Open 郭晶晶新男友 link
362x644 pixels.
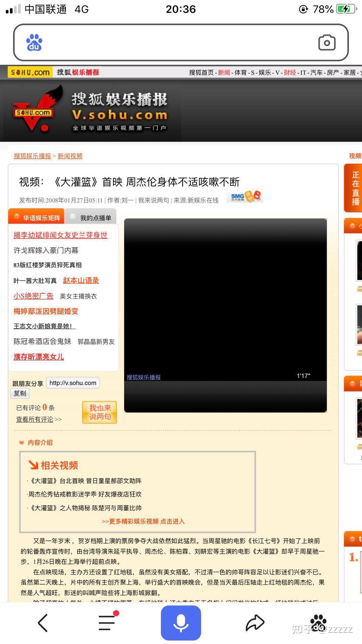(96, 342)
